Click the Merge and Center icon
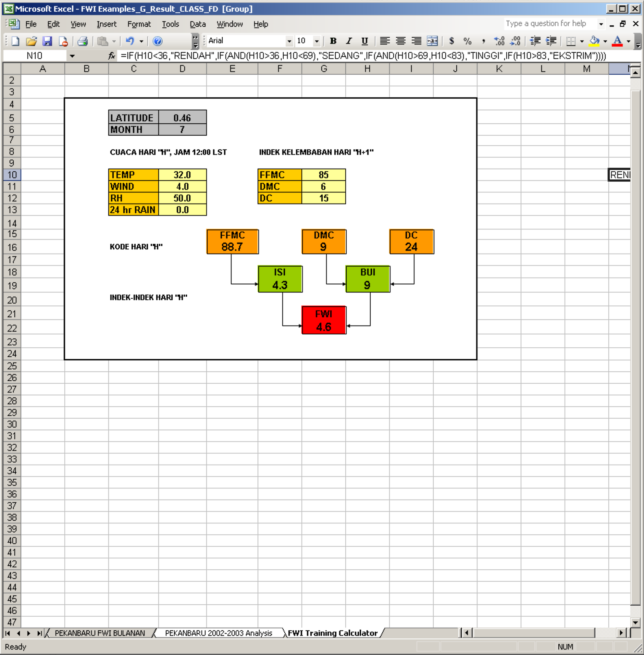Screen dimensions: 644x655 pyautogui.click(x=432, y=41)
